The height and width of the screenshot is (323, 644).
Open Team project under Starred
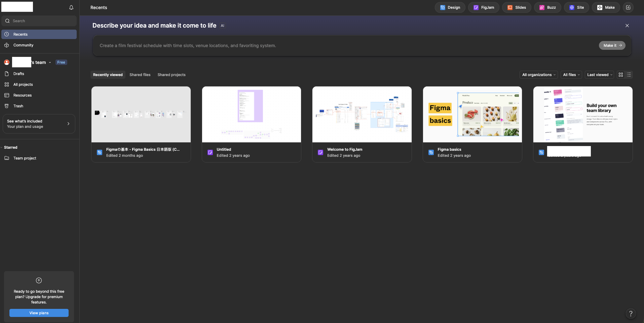[x=39, y=158]
